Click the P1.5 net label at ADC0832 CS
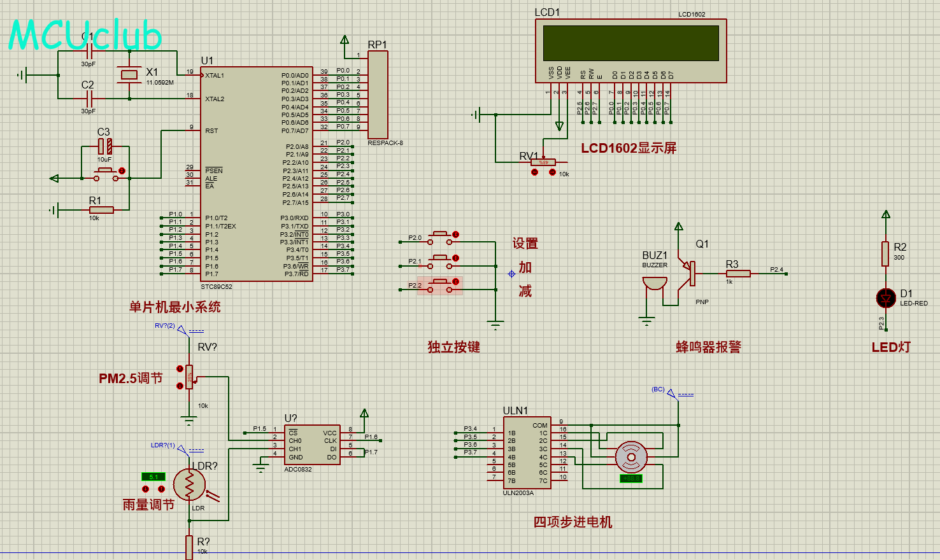Screen dimensions: 940x560 [x=259, y=428]
